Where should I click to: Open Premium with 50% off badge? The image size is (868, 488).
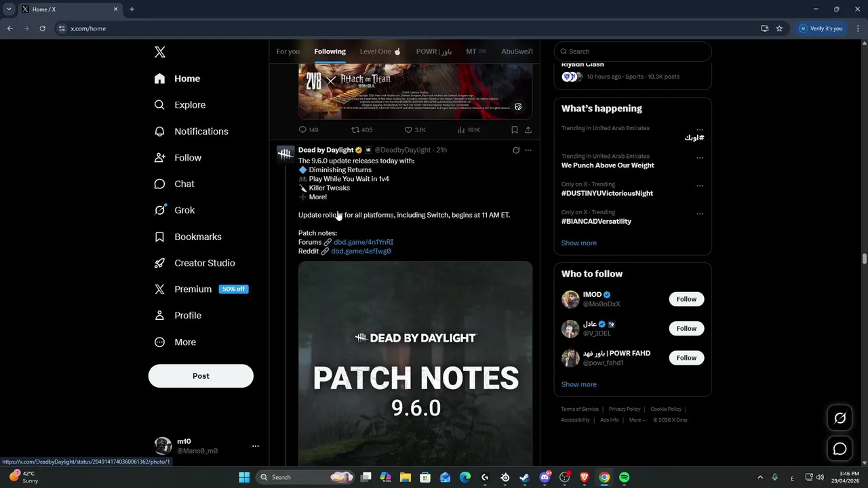pos(201,289)
